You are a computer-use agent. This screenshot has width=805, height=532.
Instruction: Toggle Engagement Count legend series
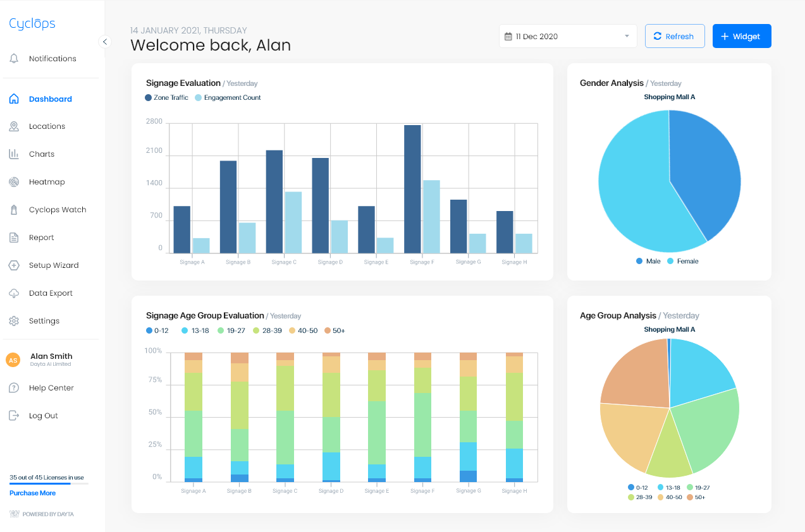tap(227, 98)
